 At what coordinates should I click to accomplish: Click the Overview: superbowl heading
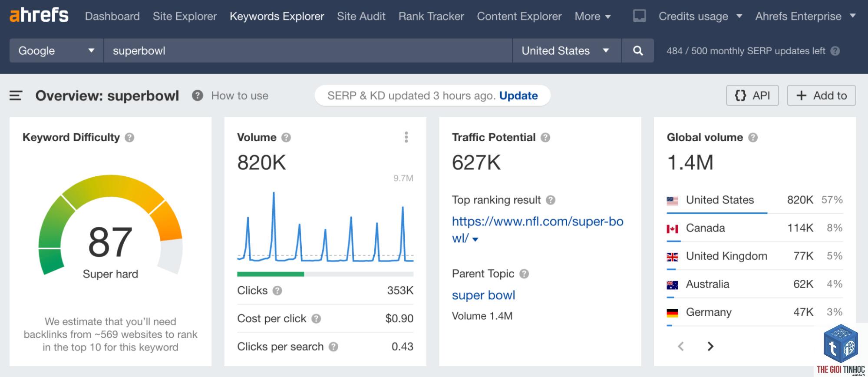coord(107,96)
